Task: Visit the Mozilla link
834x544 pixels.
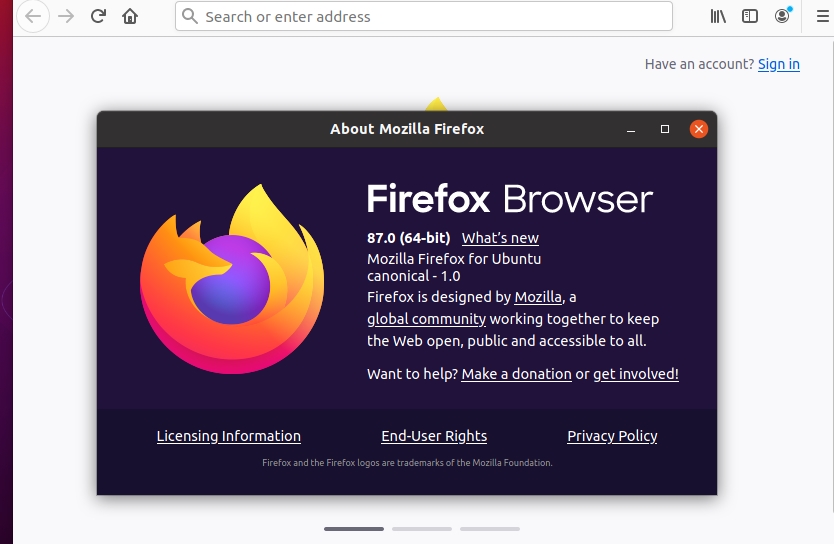Action: point(538,297)
